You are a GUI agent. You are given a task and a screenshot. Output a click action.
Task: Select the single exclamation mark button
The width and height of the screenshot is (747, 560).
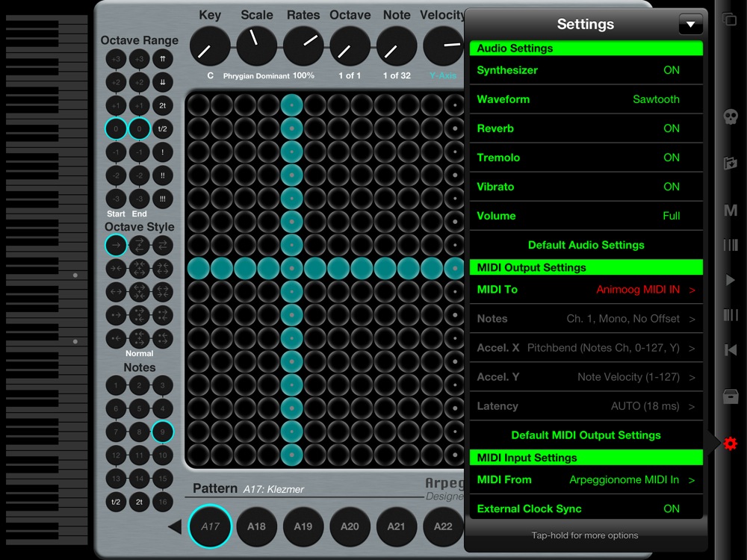click(x=162, y=152)
